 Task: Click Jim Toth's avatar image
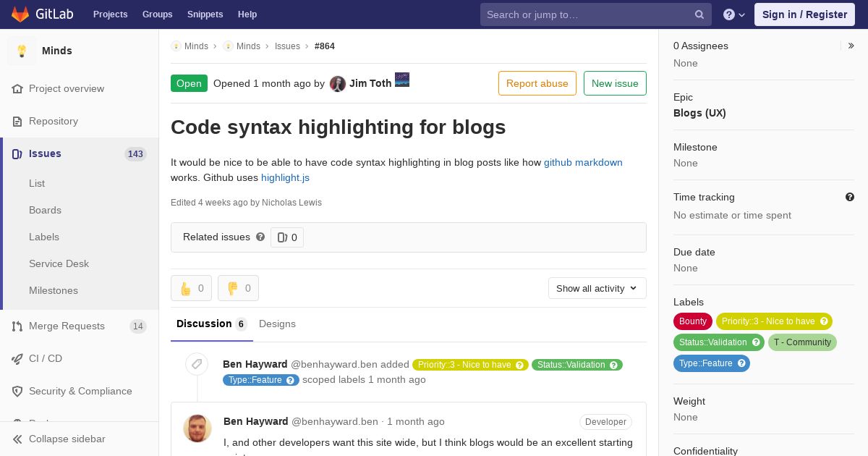(338, 83)
